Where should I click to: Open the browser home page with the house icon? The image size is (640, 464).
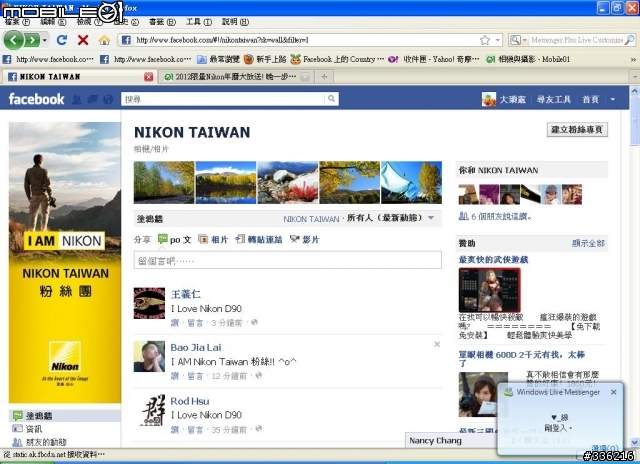tap(104, 40)
